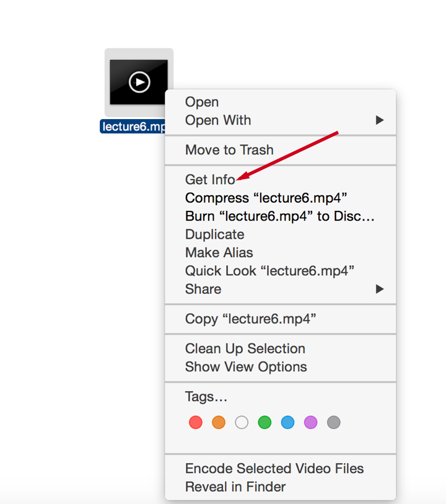Choose Open from the context menu

(202, 102)
